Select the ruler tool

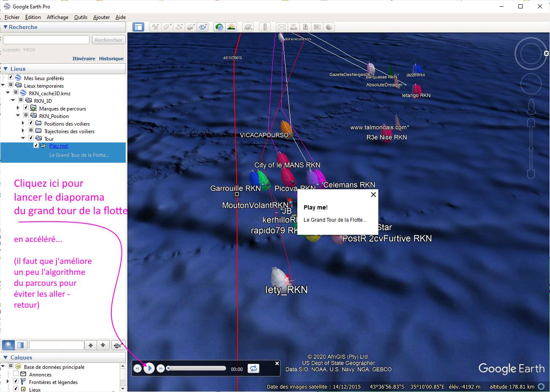pos(265,27)
